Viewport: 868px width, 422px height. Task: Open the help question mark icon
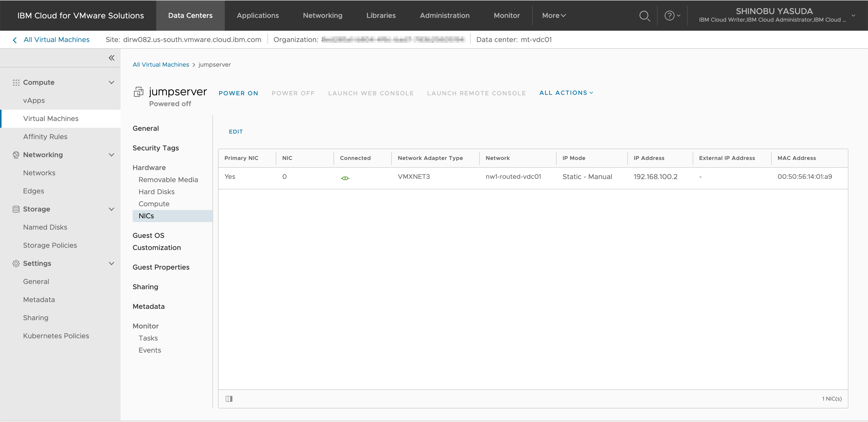(669, 16)
